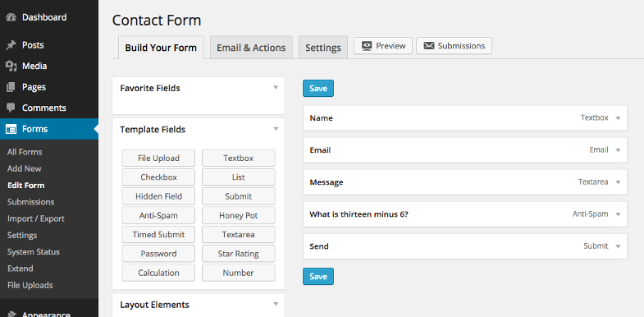Expand the Anti-Spam field settings arrow
The width and height of the screenshot is (644, 317).
pyautogui.click(x=618, y=214)
